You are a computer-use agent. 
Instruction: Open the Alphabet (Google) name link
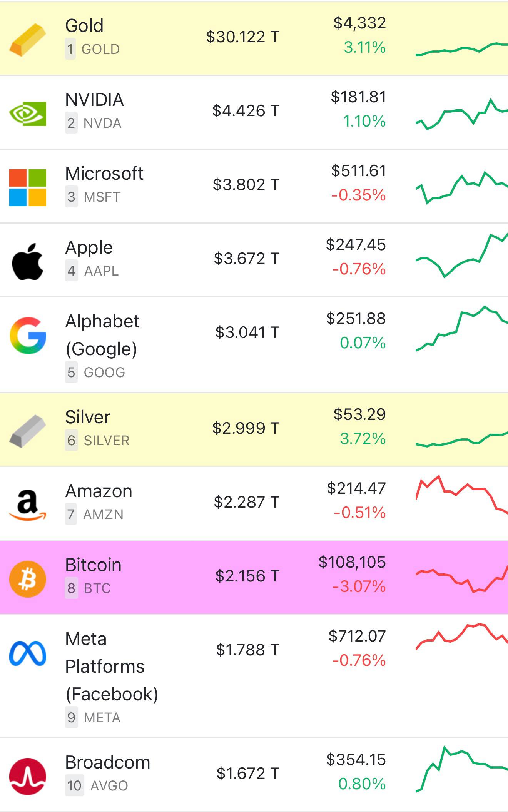[x=102, y=335]
